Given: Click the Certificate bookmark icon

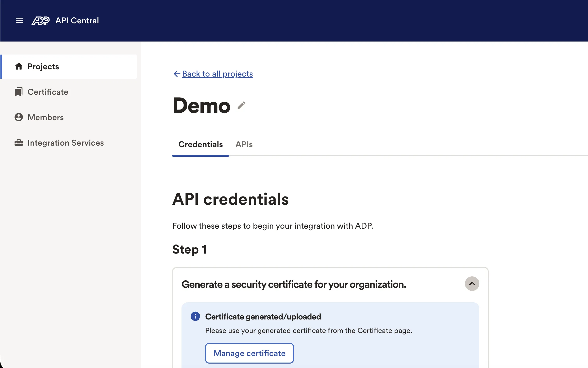Looking at the screenshot, I should pos(19,92).
